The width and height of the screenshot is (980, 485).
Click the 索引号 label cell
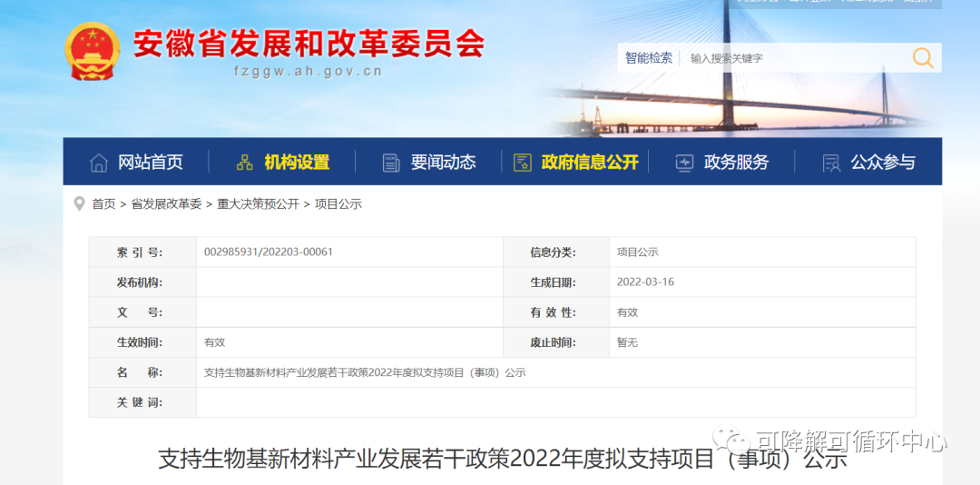[x=142, y=252]
